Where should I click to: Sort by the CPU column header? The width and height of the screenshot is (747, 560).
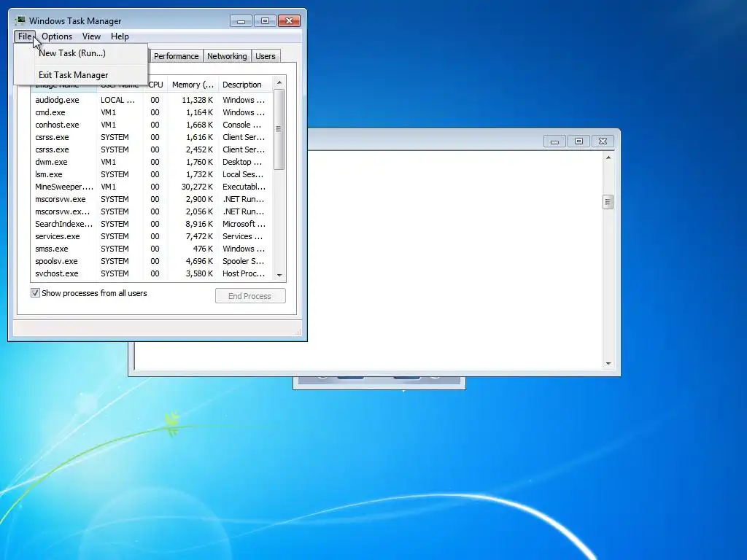point(155,85)
